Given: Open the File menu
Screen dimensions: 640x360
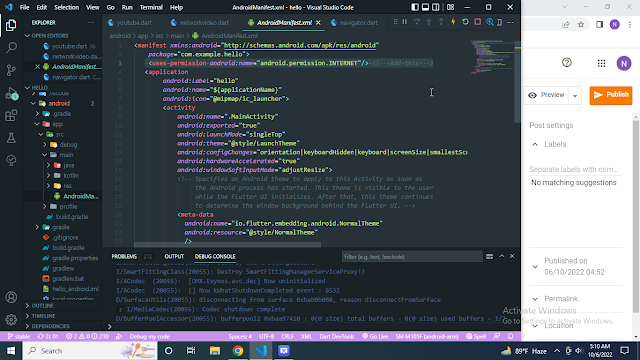Looking at the screenshot, I should tap(24, 7).
